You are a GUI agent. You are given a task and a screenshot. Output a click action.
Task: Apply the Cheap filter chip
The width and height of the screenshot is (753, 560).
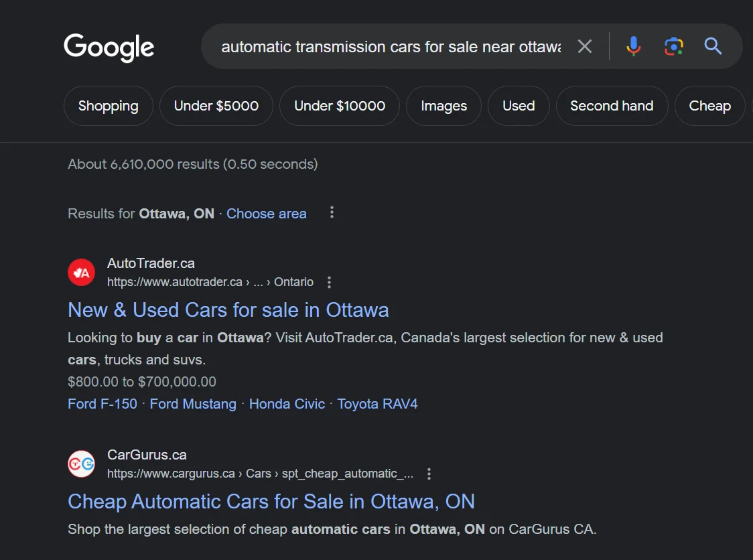(710, 106)
